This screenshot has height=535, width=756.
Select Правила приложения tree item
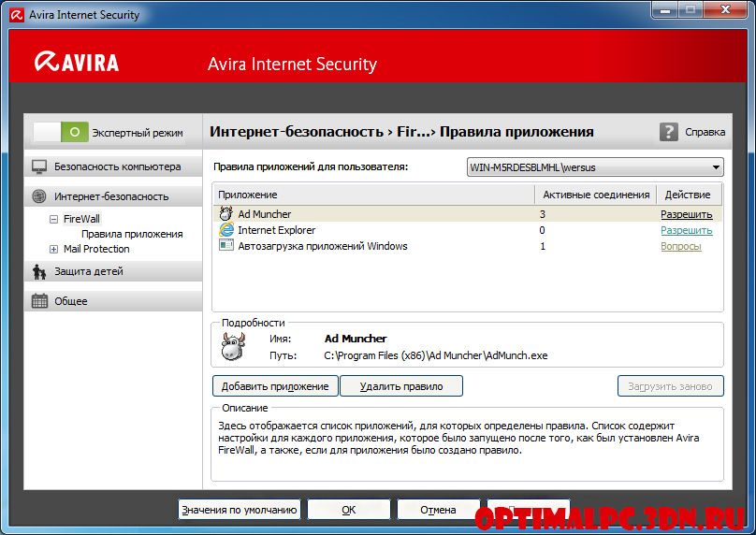(x=132, y=234)
